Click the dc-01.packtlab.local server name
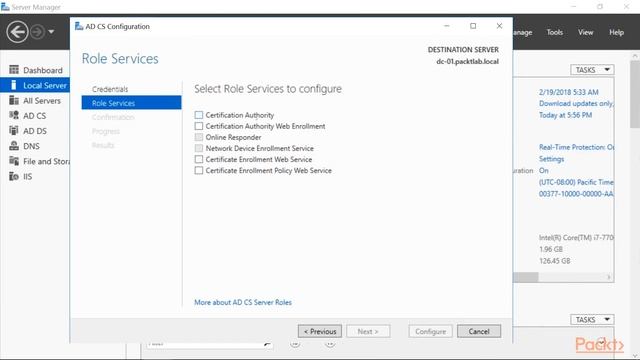The width and height of the screenshot is (640, 360). pos(467,62)
